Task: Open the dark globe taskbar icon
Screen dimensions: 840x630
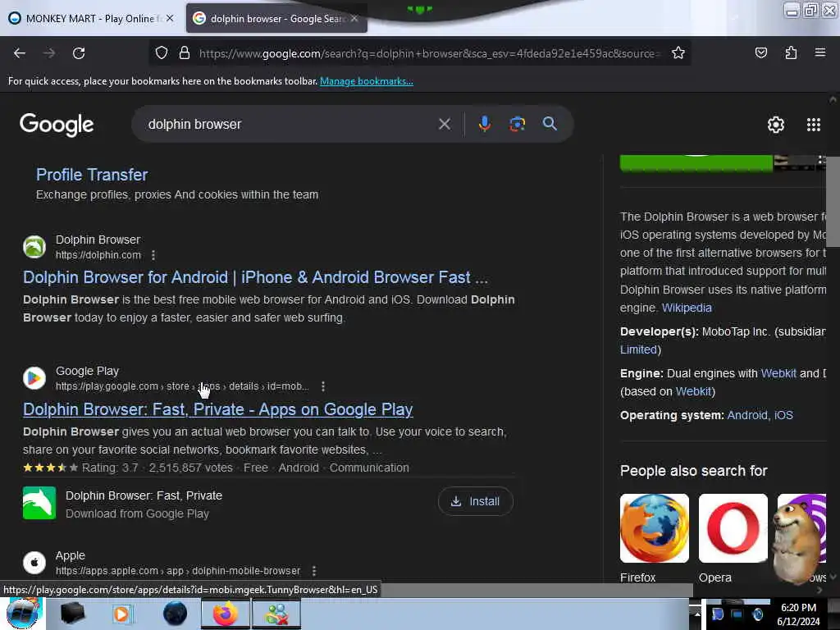Action: pos(175,614)
